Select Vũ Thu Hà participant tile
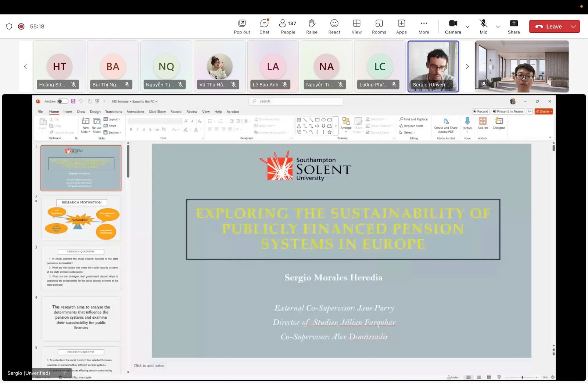The image size is (588, 383). (220, 66)
